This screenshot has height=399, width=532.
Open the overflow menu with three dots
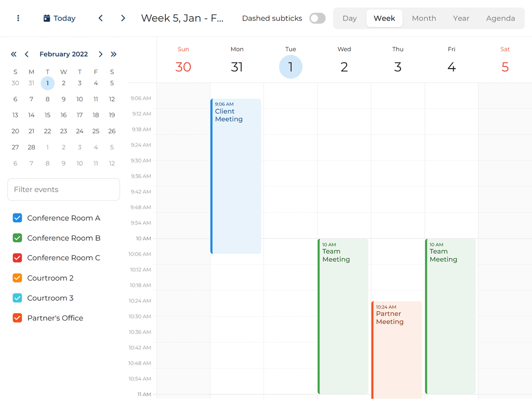point(18,18)
